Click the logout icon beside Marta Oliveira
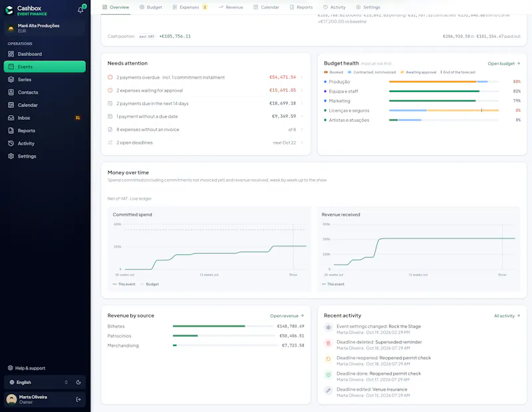Image resolution: width=532 pixels, height=412 pixels. [78, 399]
